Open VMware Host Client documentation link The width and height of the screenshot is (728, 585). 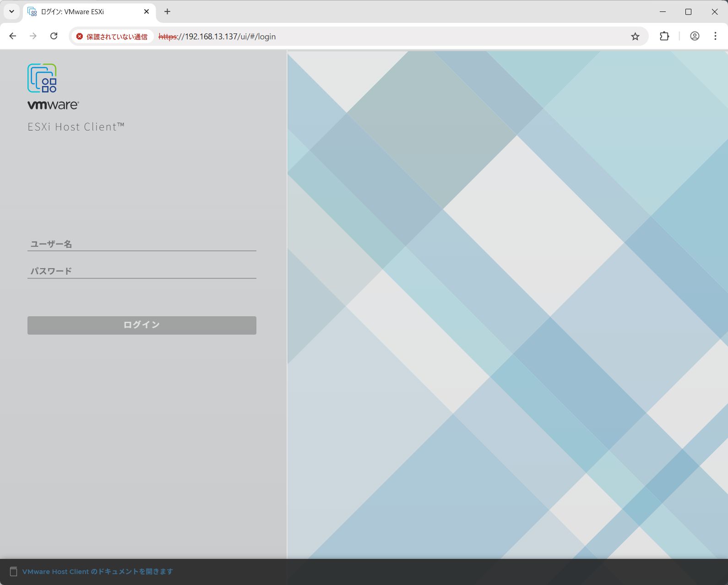(98, 571)
